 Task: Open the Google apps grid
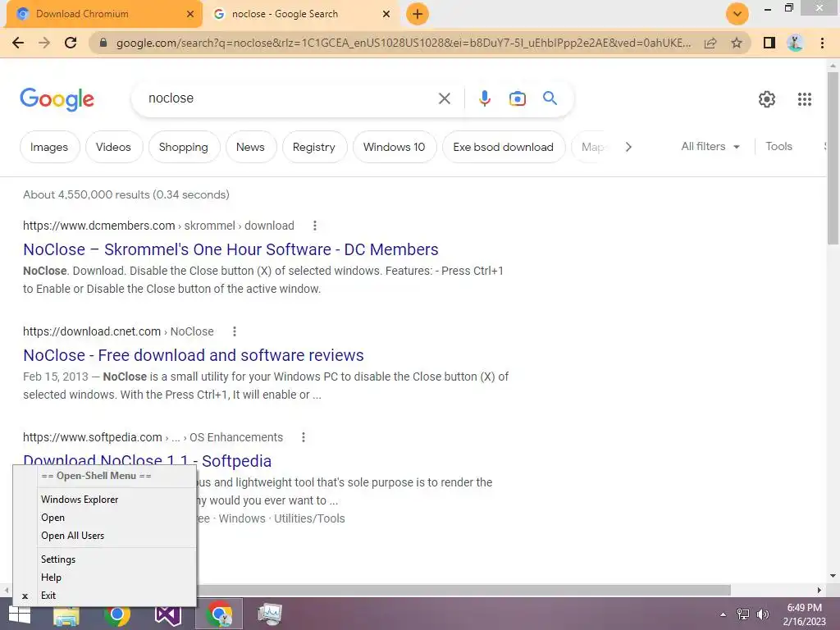coord(804,99)
